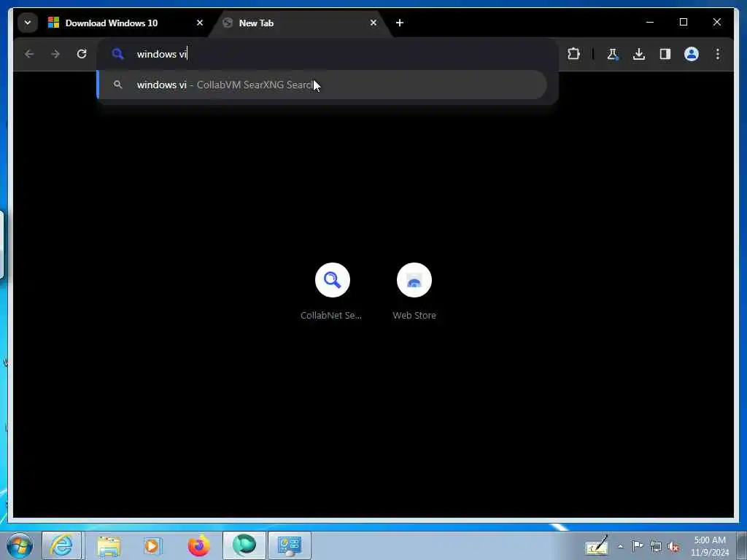Image resolution: width=747 pixels, height=560 pixels.
Task: Open the Windows Start menu orb
Action: tap(20, 545)
